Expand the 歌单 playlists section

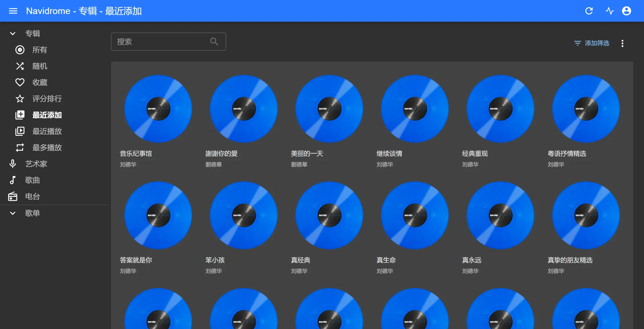[13, 213]
